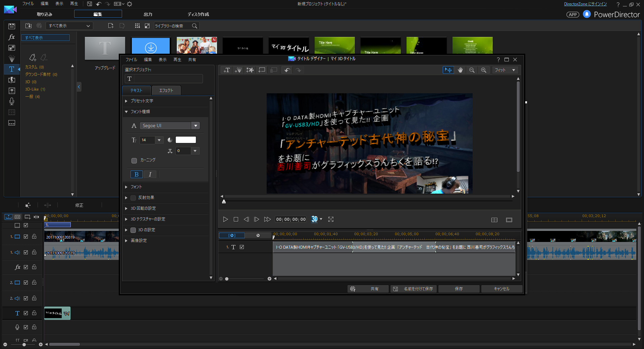Viewport: 644px width, 349px height.
Task: Open the Segoe UI font dropdown
Action: coord(170,126)
